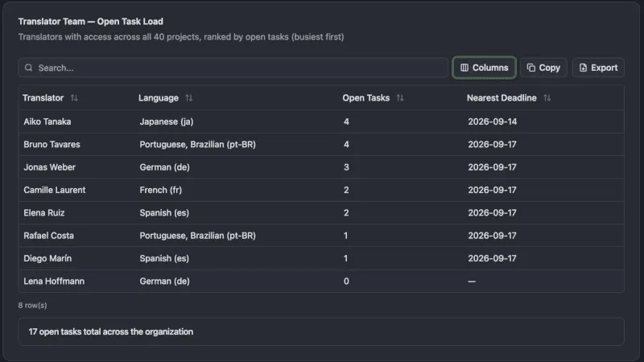Click the search magnifier icon

click(x=28, y=68)
